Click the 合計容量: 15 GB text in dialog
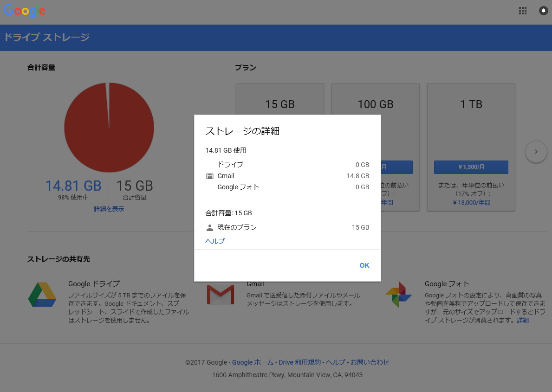Image resolution: width=552 pixels, height=392 pixels. (x=229, y=213)
